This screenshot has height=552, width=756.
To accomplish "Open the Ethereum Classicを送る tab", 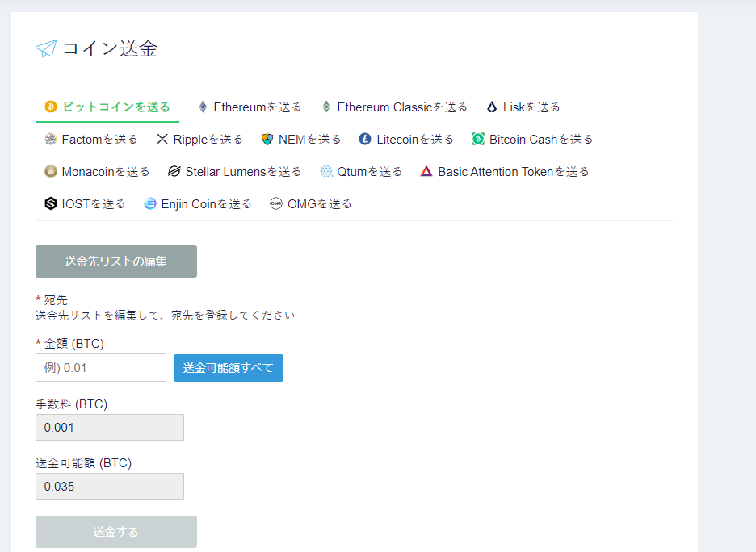I will pyautogui.click(x=395, y=107).
